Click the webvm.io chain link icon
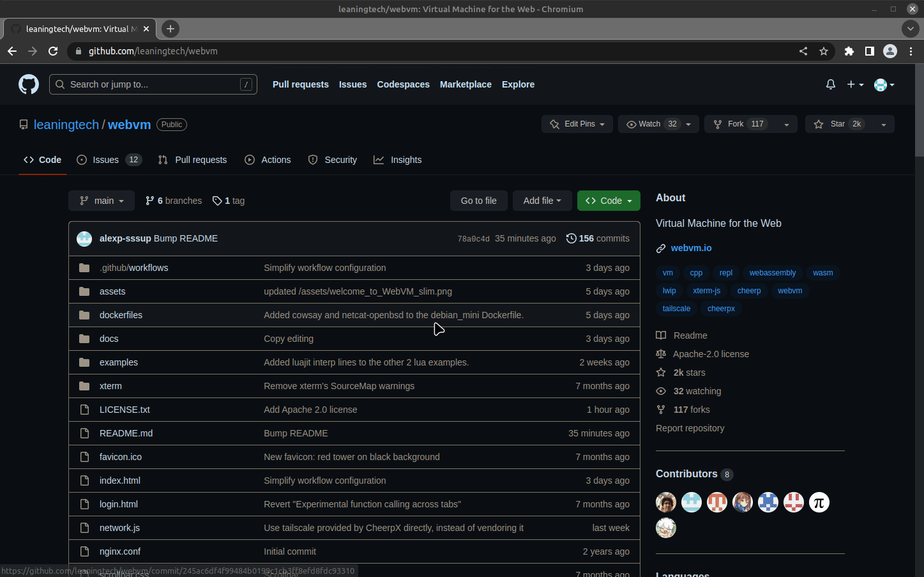Screen dimensions: 924x577 click(661, 248)
